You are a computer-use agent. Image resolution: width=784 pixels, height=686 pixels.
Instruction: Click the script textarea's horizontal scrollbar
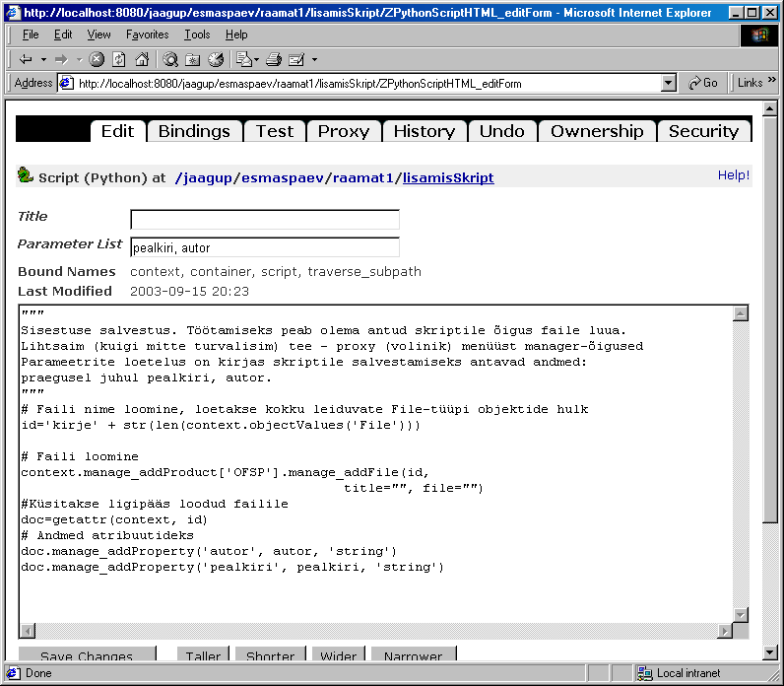[x=374, y=631]
